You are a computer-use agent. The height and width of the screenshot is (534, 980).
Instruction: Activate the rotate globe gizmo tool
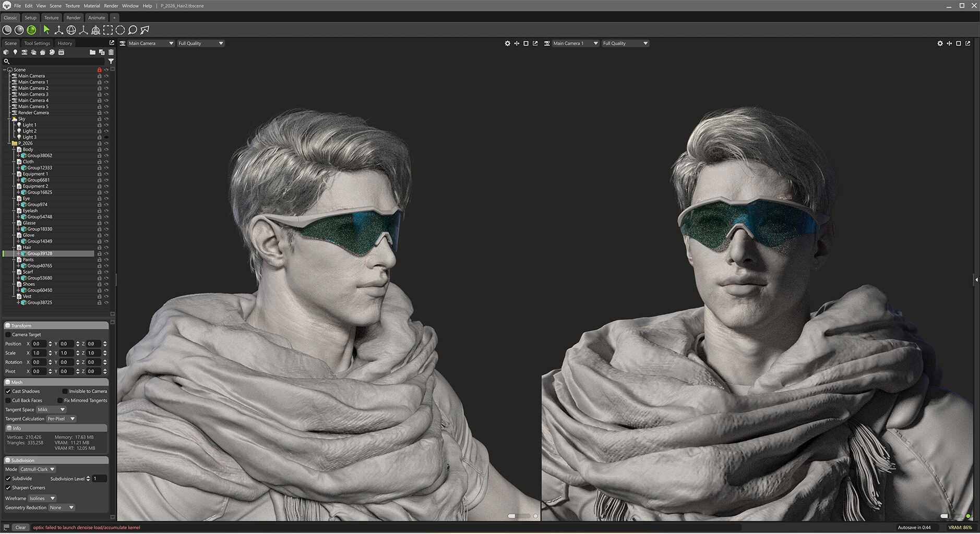click(x=71, y=30)
